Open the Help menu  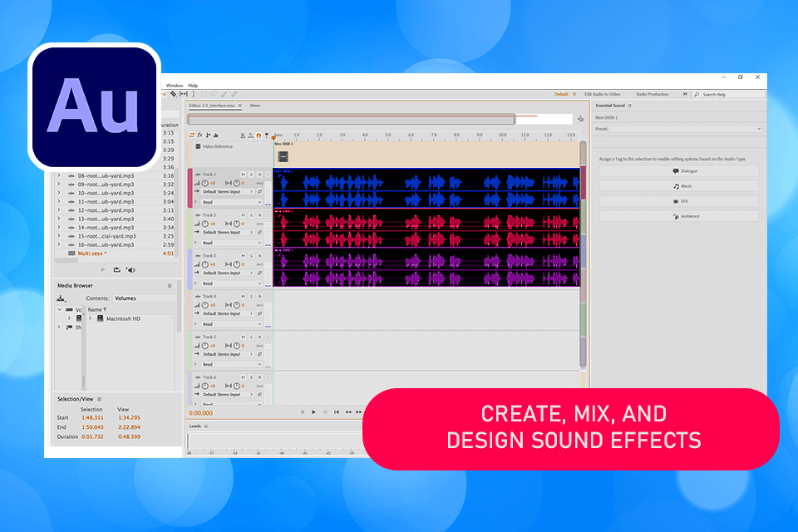(193, 86)
